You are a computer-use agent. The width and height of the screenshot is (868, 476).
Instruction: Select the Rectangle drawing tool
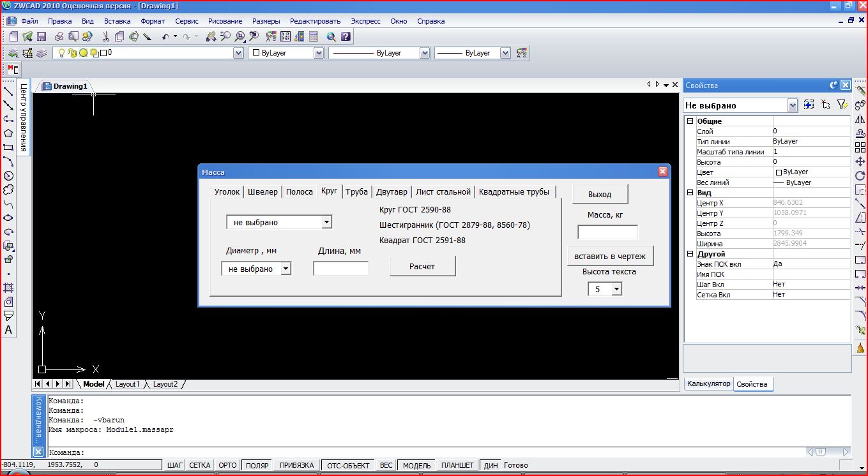[x=8, y=147]
